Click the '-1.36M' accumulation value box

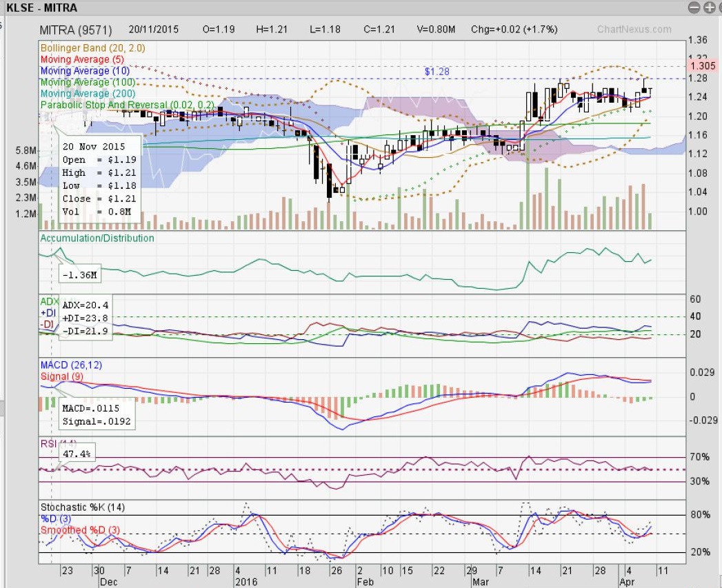[x=80, y=275]
